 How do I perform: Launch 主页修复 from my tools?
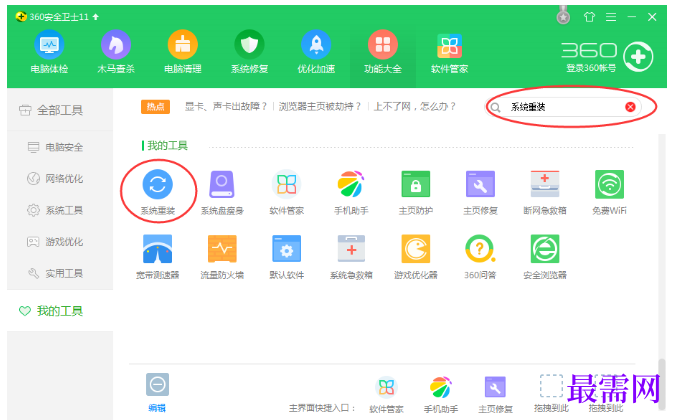(480, 192)
